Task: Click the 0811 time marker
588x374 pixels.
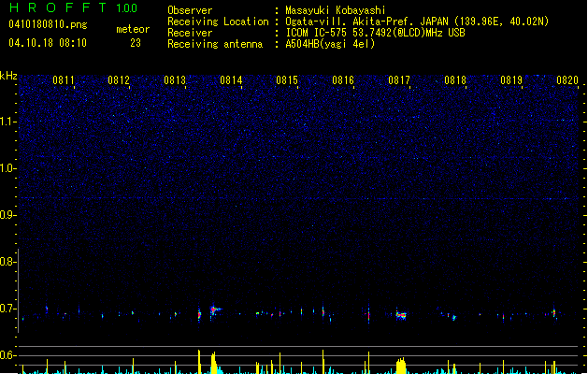Action: click(x=63, y=80)
